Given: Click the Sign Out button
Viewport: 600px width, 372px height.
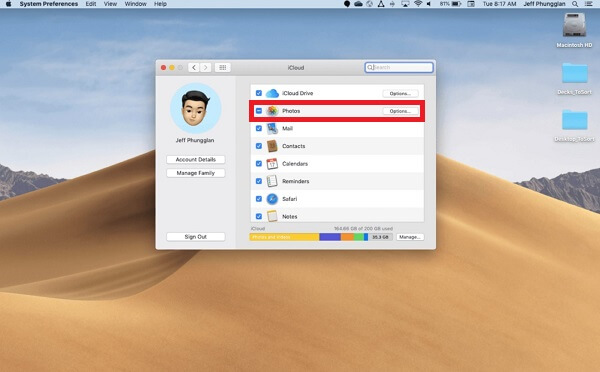Looking at the screenshot, I should pyautogui.click(x=196, y=237).
